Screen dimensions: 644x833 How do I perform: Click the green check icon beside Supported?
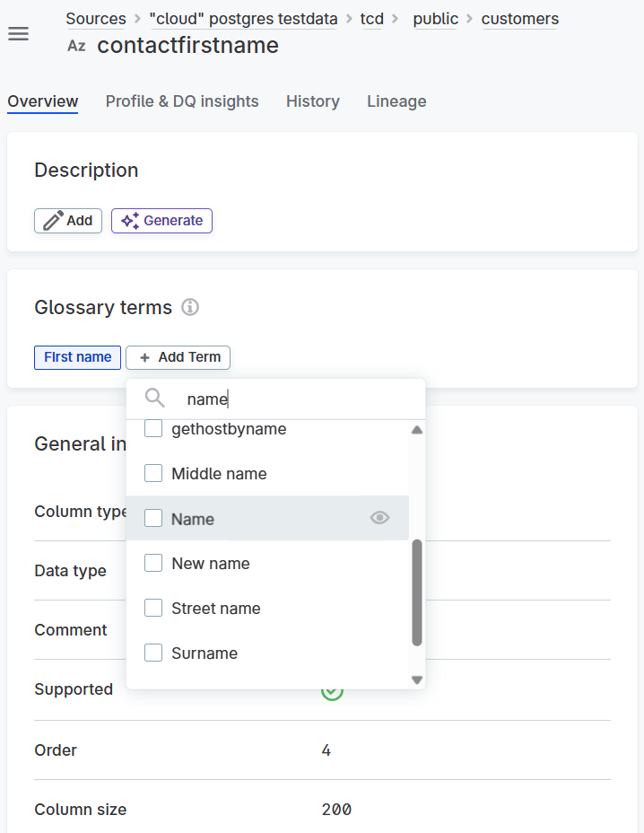tap(332, 690)
